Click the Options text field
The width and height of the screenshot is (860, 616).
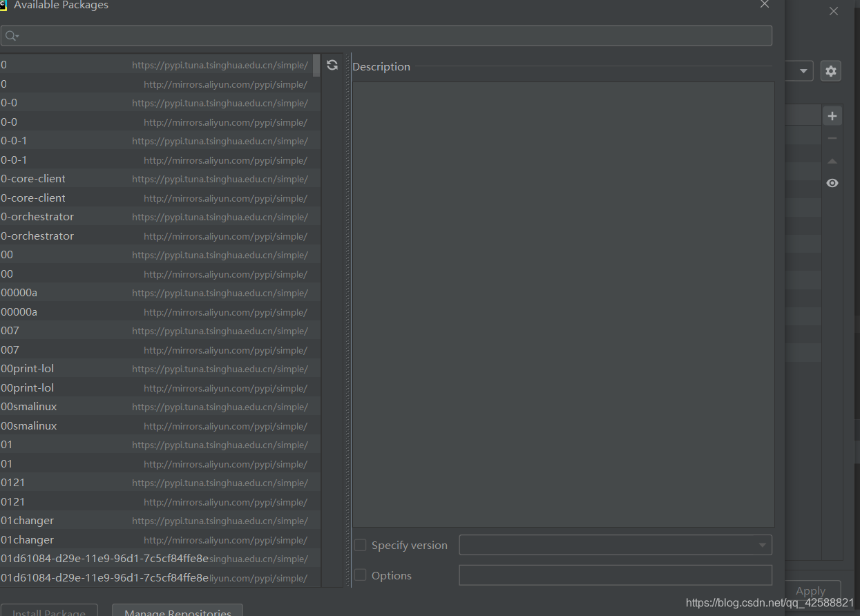615,575
